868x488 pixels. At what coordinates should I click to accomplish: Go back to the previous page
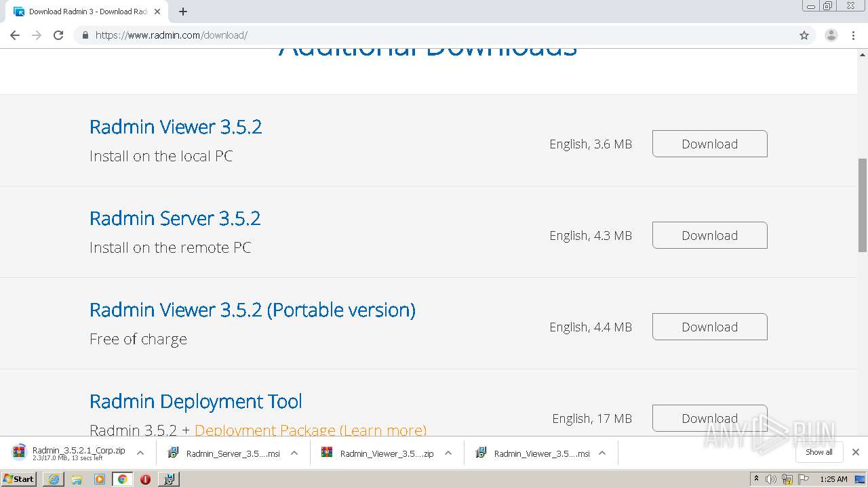click(x=15, y=35)
